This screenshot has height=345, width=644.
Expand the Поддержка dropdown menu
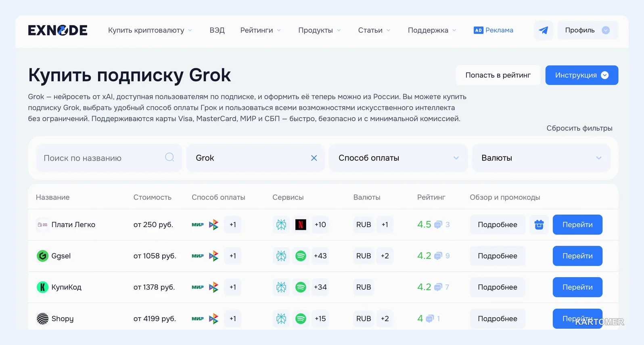pos(432,30)
